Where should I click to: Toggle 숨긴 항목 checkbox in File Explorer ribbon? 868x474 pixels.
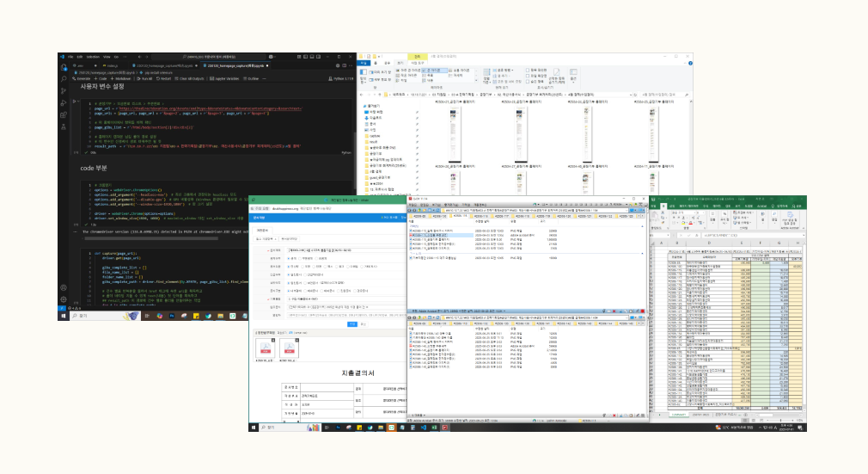point(535,82)
